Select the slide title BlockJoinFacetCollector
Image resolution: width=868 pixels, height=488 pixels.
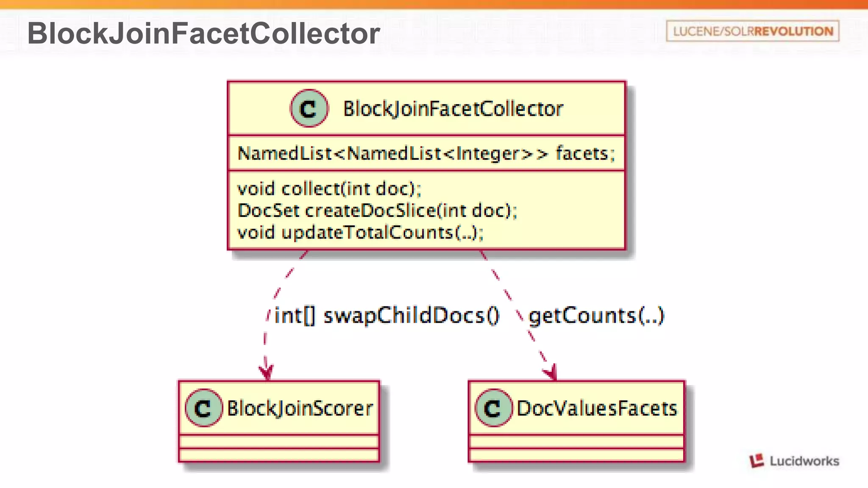(x=203, y=33)
